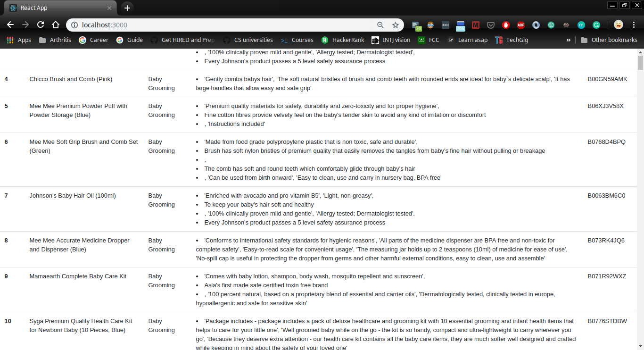
Task: Open the extension showing 20h badge
Action: pos(461,25)
